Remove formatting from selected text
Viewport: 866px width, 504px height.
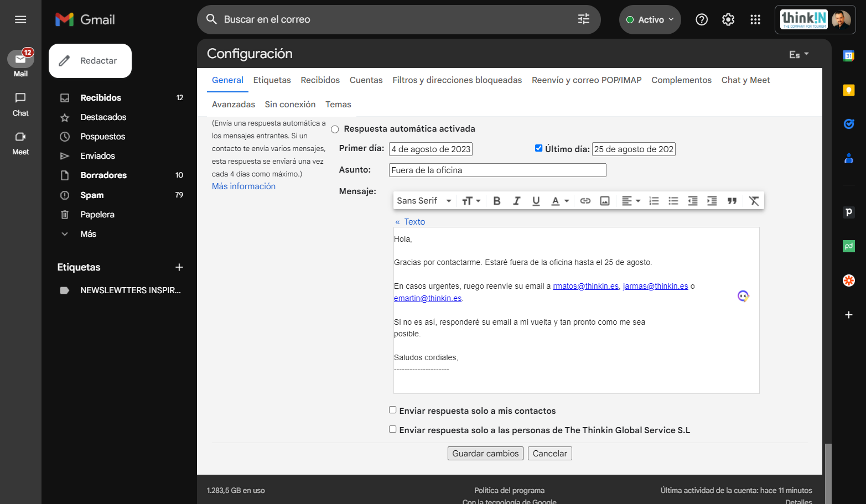[x=754, y=201]
